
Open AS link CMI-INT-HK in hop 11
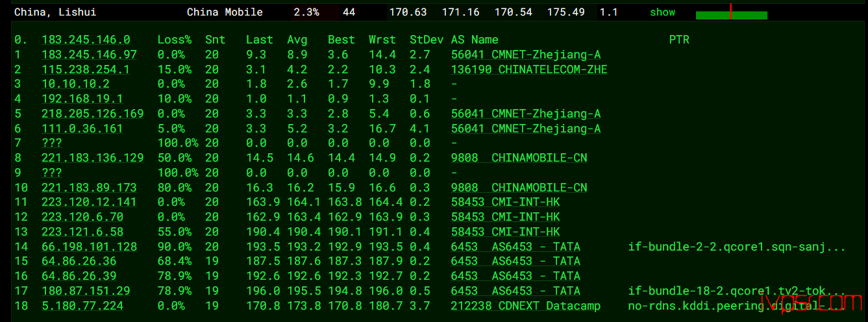[x=506, y=202]
